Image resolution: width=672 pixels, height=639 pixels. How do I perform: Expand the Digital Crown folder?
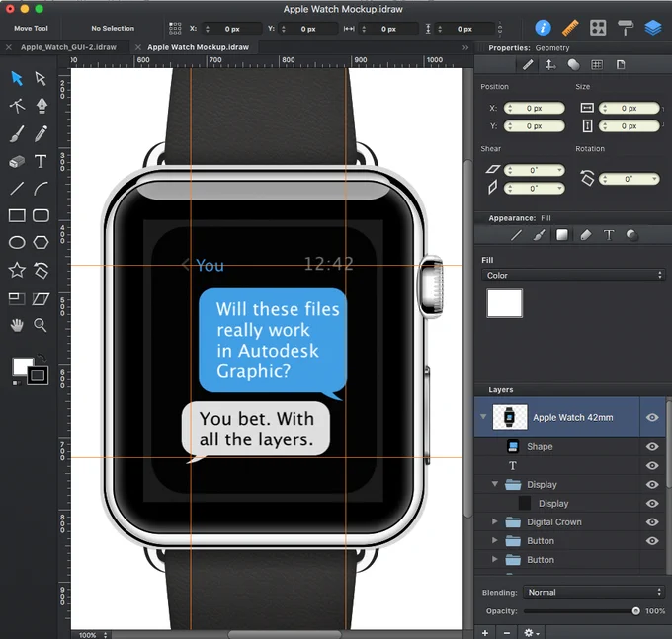[494, 521]
